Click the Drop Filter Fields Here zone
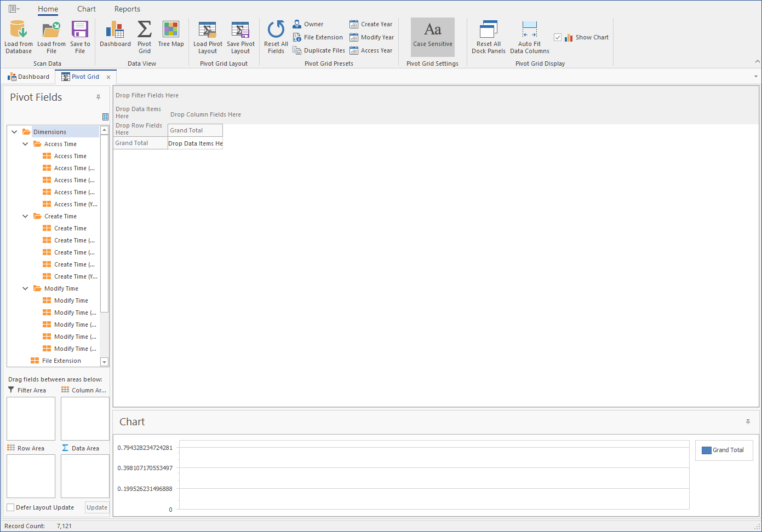762x532 pixels. (x=147, y=95)
